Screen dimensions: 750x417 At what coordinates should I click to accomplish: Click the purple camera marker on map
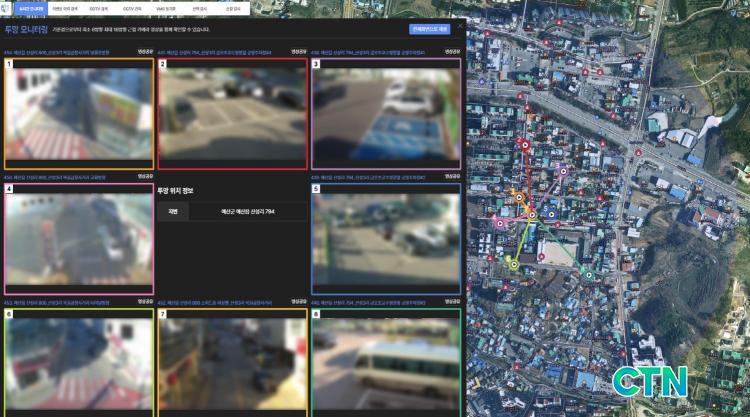563,171
